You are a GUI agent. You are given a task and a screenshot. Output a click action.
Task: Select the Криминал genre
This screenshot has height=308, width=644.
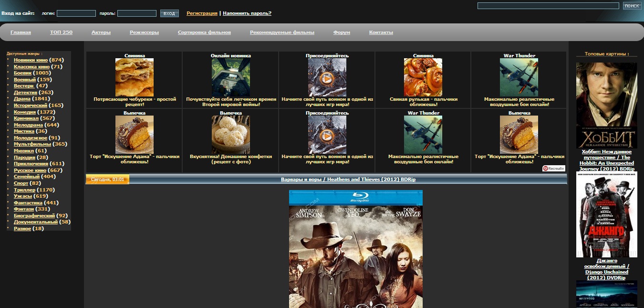(x=26, y=118)
